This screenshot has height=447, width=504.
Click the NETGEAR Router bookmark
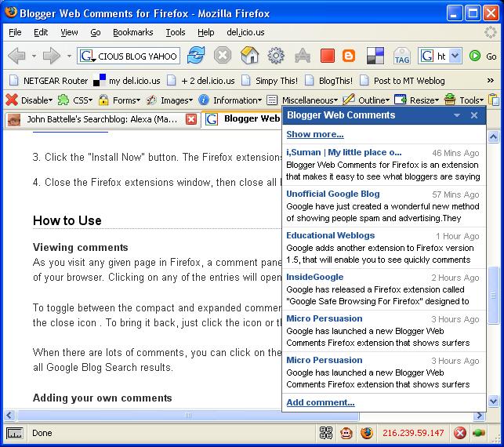pos(49,81)
